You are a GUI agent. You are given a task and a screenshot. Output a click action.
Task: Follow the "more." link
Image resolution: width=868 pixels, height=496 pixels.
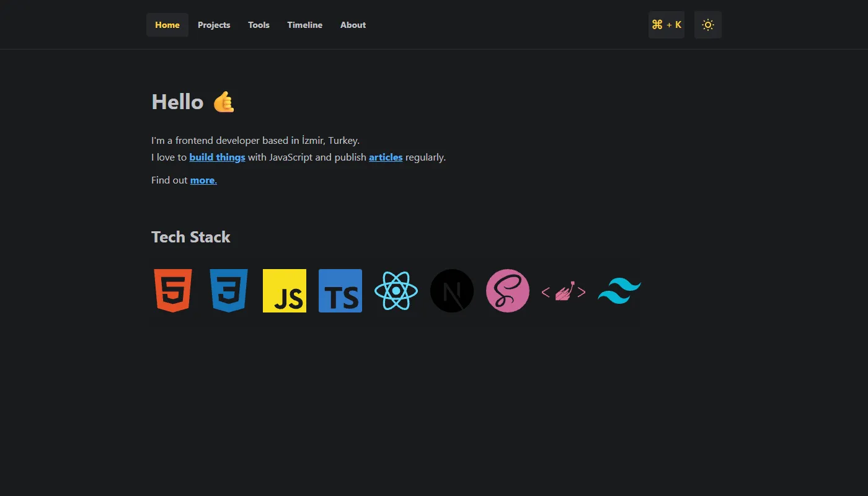coord(203,180)
